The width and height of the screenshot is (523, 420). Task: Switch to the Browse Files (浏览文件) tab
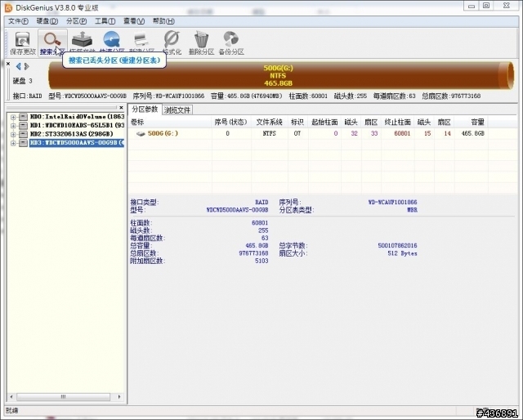click(177, 109)
